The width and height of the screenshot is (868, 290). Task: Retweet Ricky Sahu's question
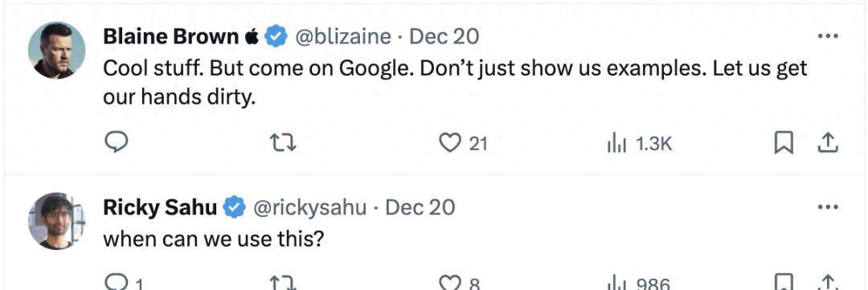tap(283, 284)
